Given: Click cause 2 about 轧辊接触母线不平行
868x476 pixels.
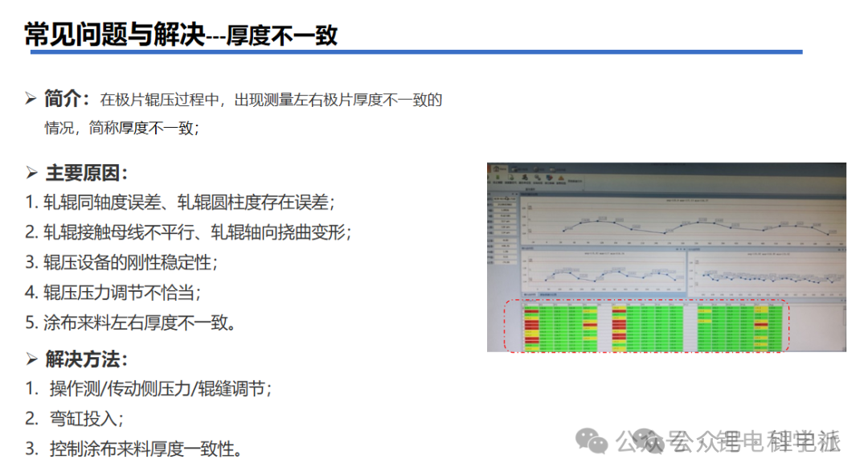Looking at the screenshot, I should 187,232.
